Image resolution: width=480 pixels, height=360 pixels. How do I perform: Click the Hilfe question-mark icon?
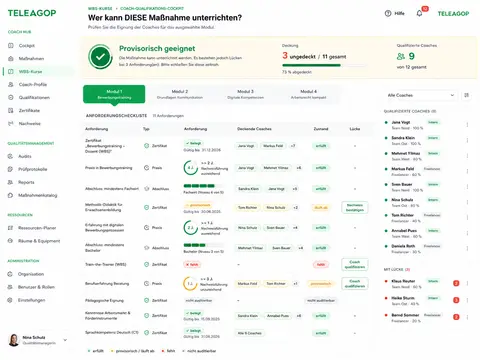388,13
